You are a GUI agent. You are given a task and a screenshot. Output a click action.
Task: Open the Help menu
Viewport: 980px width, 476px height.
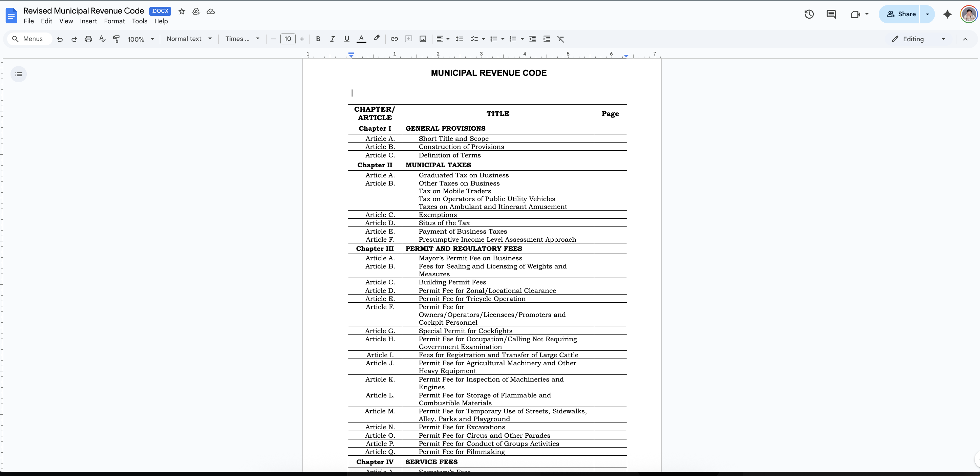point(161,21)
